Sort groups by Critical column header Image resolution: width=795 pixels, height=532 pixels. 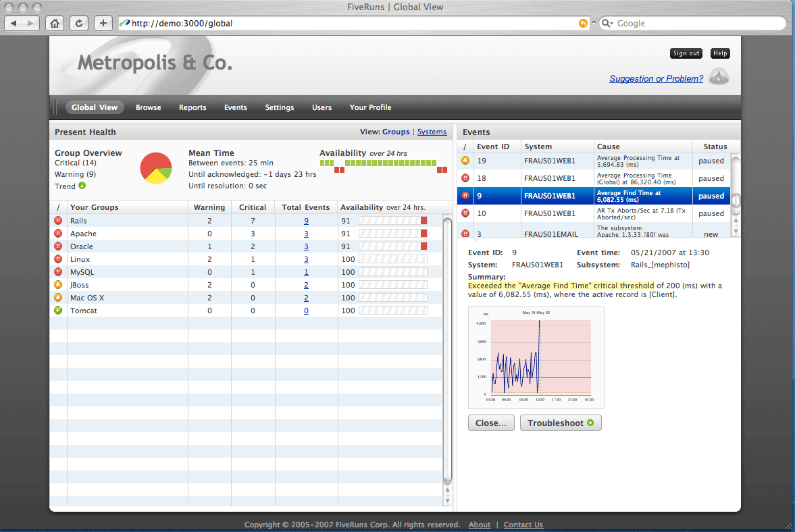(253, 207)
